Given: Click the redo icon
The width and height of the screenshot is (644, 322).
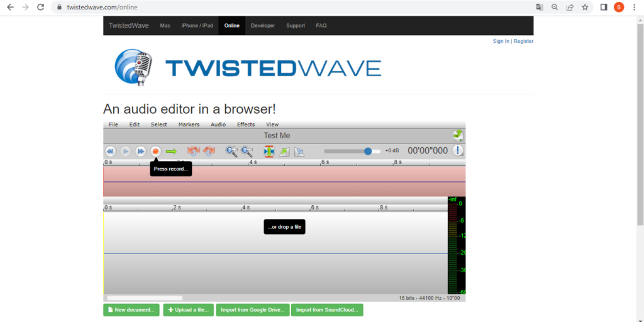Looking at the screenshot, I should pyautogui.click(x=209, y=151).
